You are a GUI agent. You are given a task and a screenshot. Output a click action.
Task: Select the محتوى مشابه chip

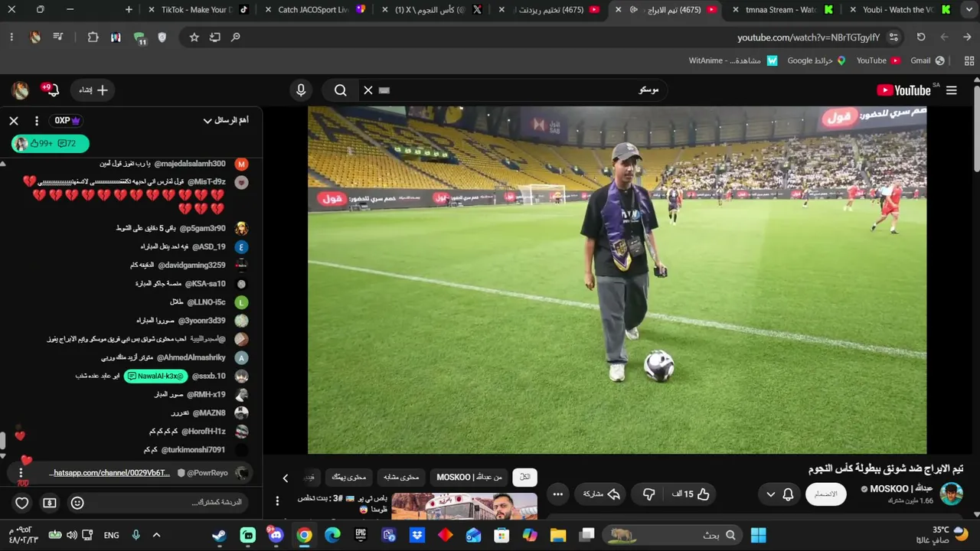(x=401, y=478)
